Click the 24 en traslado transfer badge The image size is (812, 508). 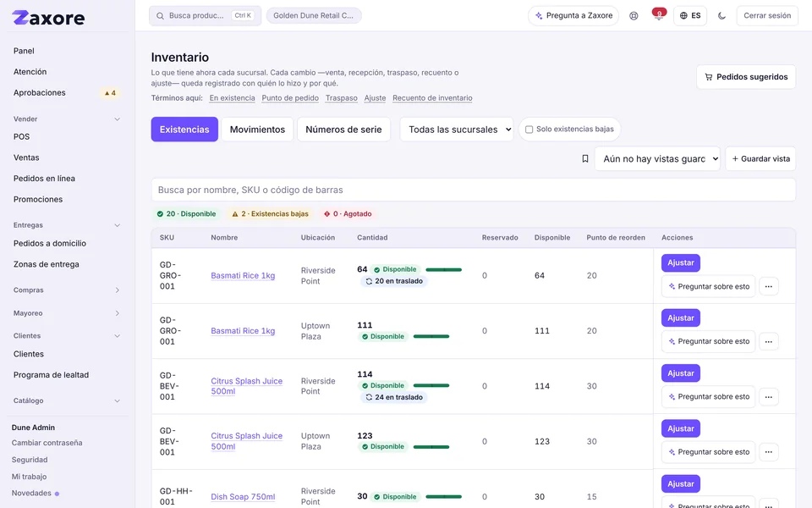pyautogui.click(x=394, y=397)
